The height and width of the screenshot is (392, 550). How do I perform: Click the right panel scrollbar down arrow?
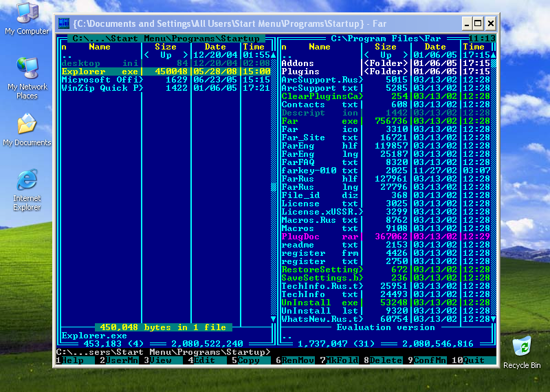tap(493, 319)
